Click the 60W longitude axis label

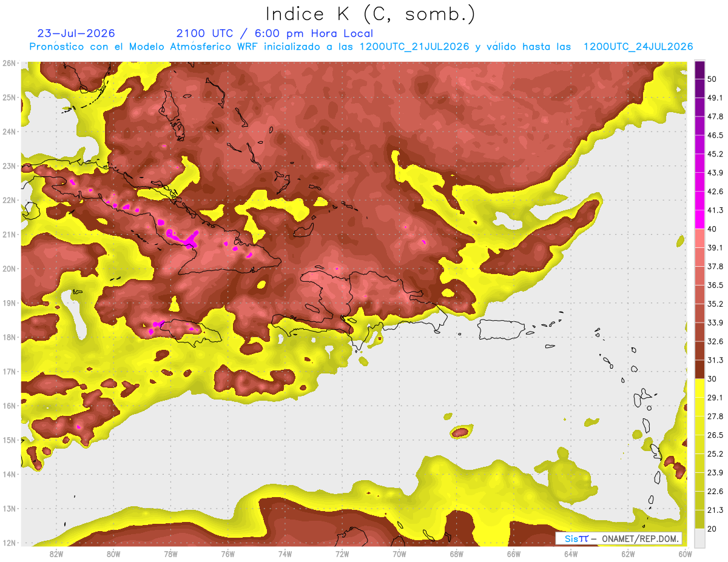pos(686,554)
